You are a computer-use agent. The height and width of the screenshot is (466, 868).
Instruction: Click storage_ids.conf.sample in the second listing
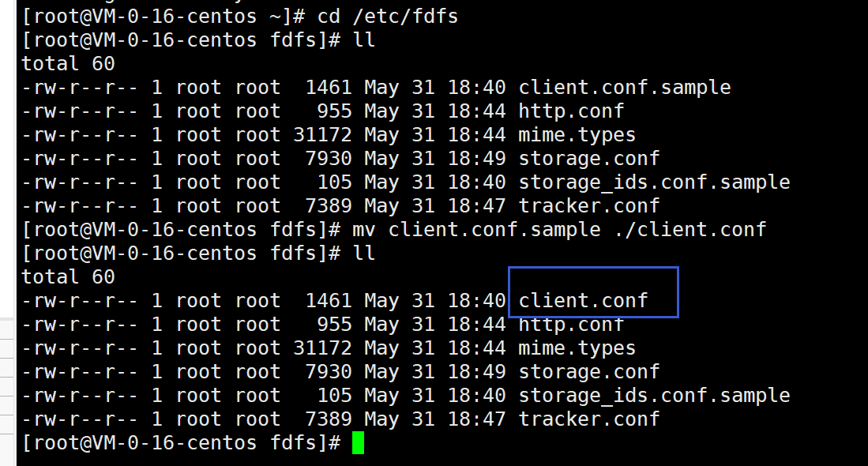(x=654, y=396)
